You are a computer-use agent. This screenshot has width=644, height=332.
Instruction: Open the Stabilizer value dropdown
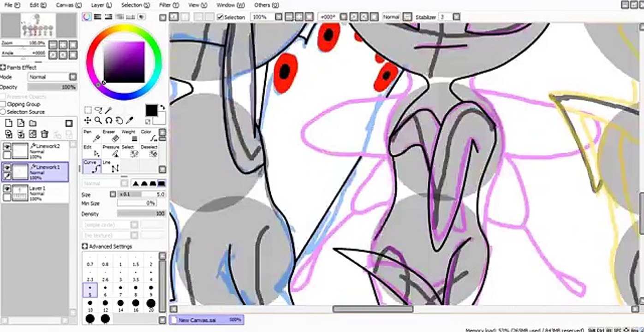pos(456,17)
